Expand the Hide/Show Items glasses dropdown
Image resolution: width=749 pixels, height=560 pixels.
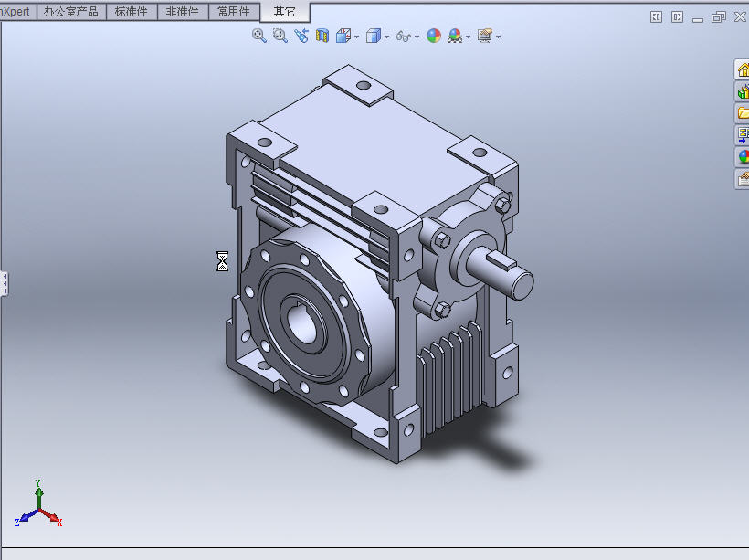coord(417,37)
